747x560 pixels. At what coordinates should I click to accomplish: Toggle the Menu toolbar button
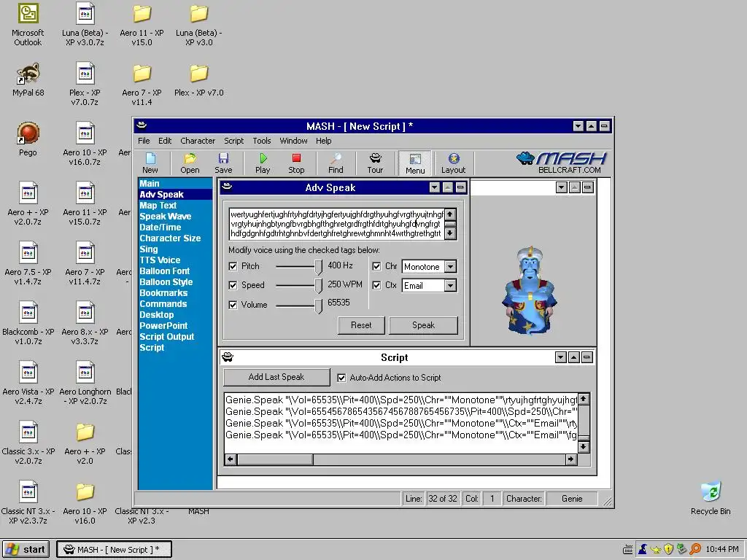(415, 163)
